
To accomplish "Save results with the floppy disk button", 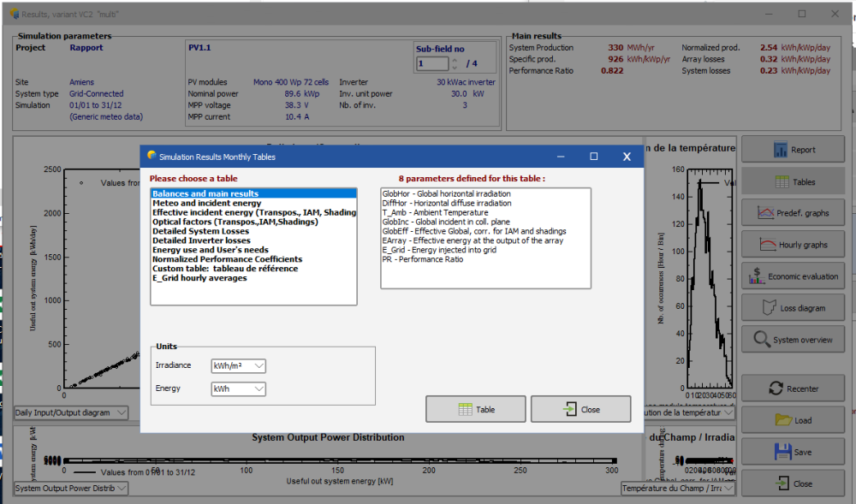I will (793, 452).
